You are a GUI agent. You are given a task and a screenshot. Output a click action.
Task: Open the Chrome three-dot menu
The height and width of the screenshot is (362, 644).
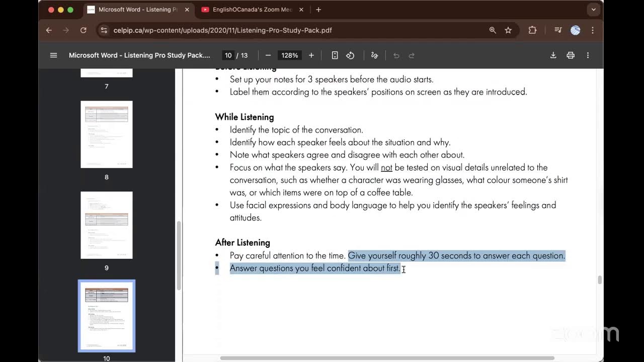point(593,30)
